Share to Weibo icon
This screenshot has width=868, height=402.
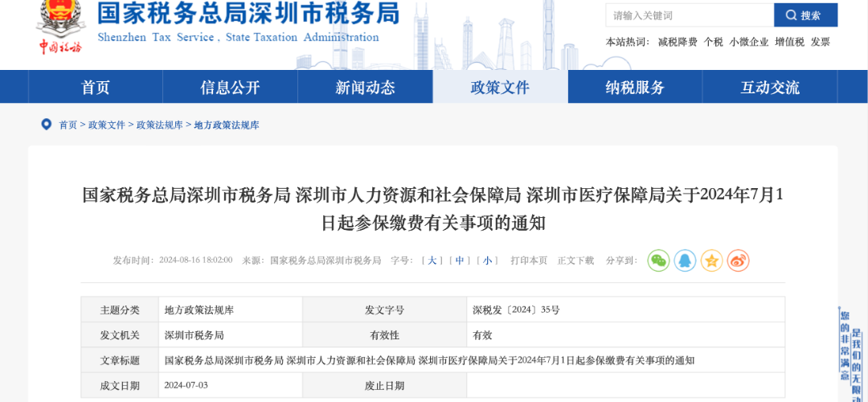738,260
